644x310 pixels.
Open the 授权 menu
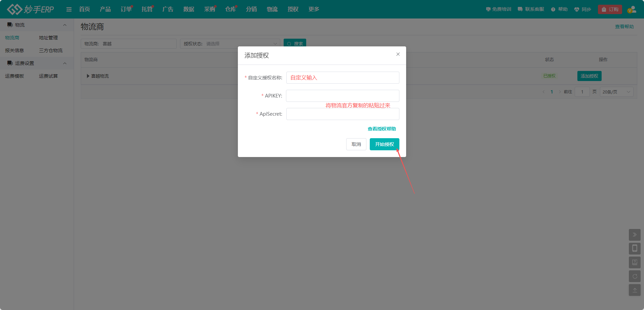(293, 9)
